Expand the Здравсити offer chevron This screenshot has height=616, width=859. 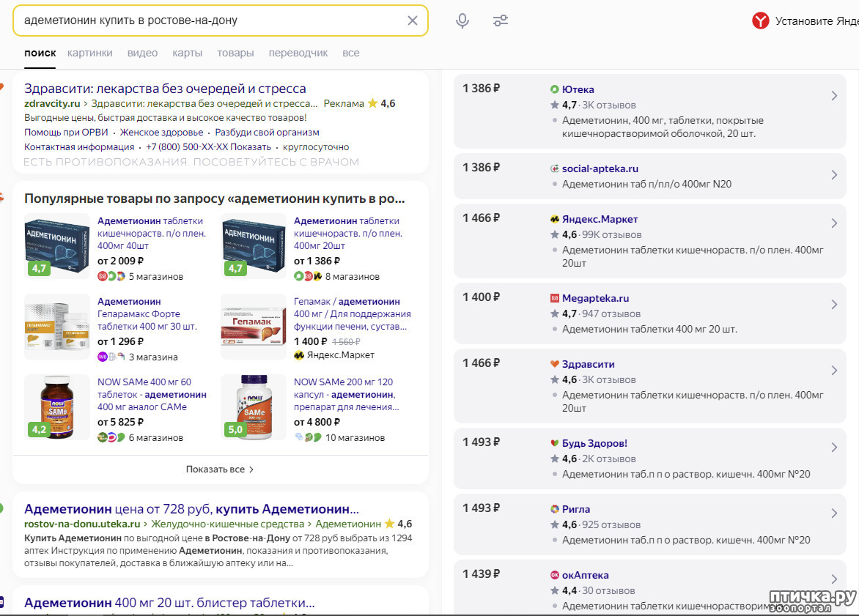[x=834, y=371]
